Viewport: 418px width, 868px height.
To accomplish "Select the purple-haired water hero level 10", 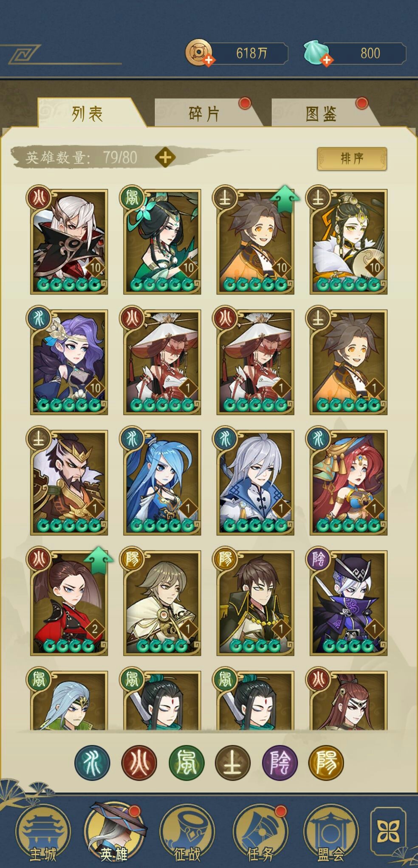I will tap(69, 362).
